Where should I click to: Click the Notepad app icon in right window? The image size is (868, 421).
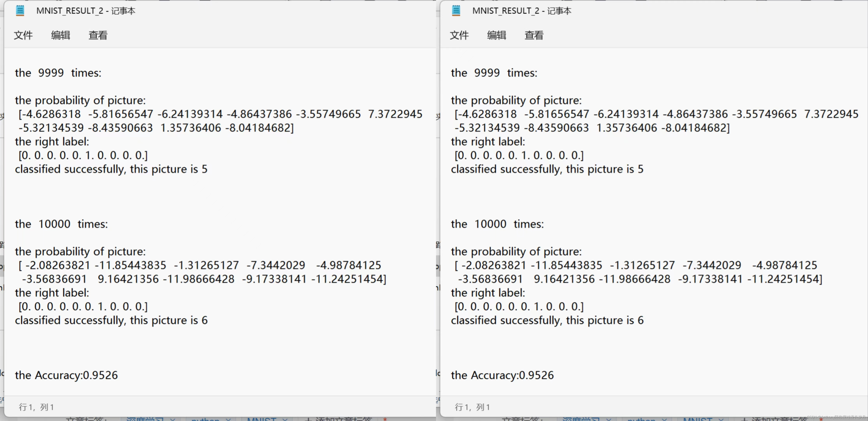[456, 11]
